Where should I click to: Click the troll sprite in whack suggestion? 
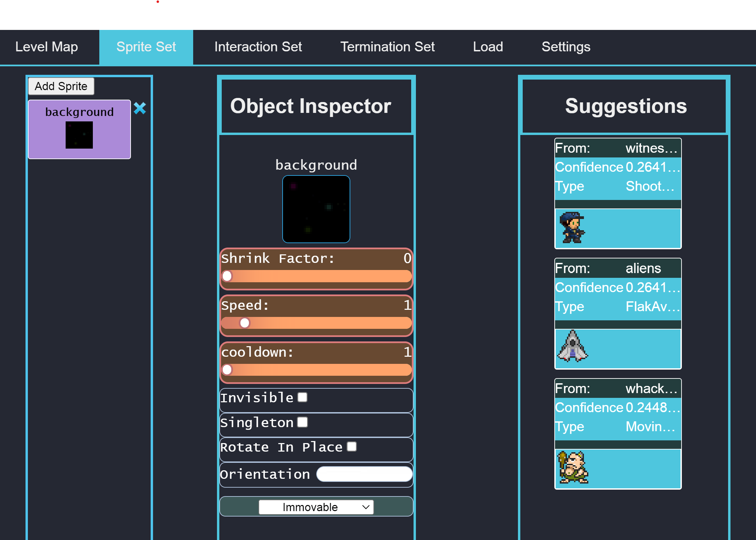click(573, 468)
